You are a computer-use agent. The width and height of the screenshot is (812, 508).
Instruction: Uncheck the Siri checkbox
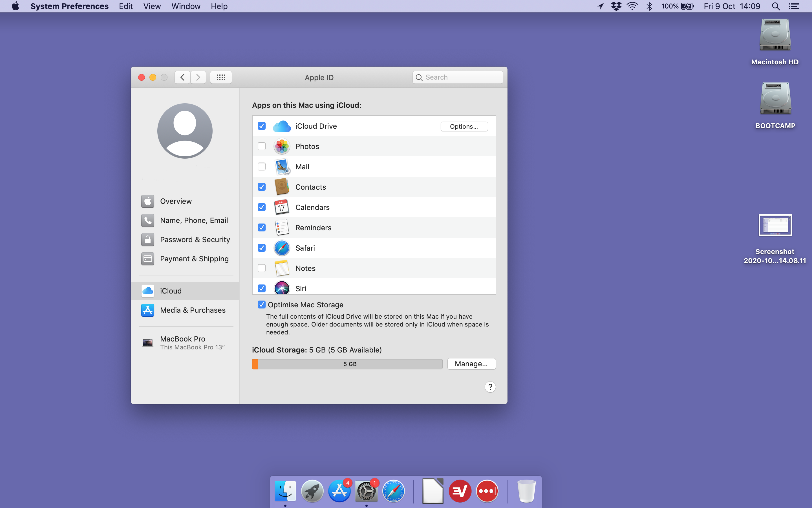tap(262, 288)
